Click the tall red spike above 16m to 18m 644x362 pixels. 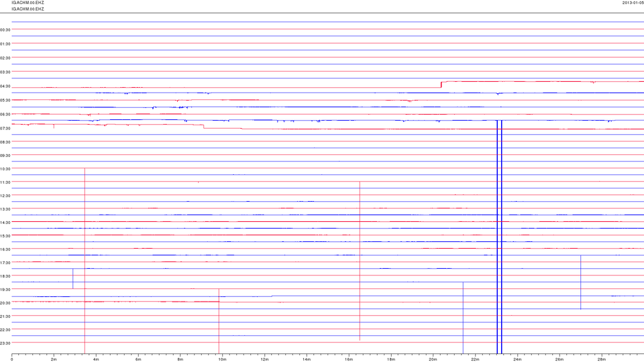(360, 261)
